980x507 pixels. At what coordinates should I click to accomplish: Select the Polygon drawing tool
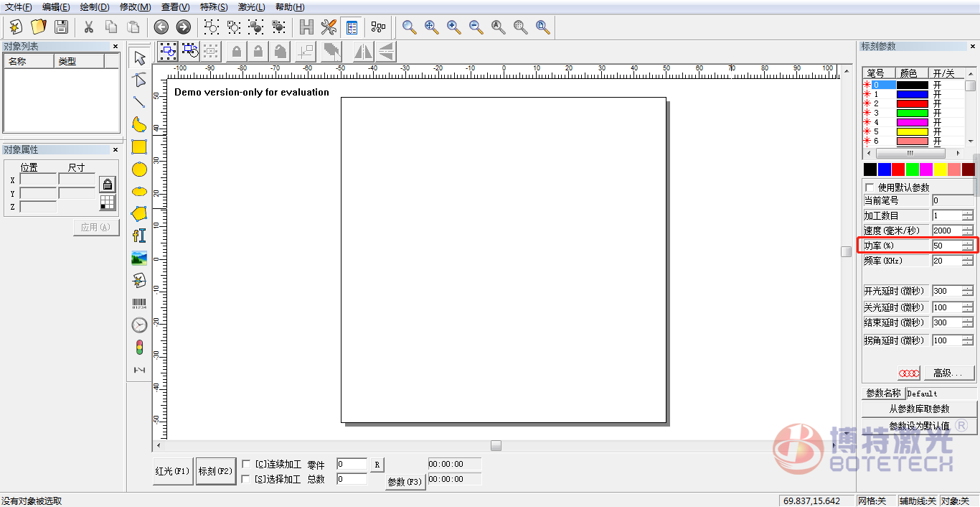point(140,213)
